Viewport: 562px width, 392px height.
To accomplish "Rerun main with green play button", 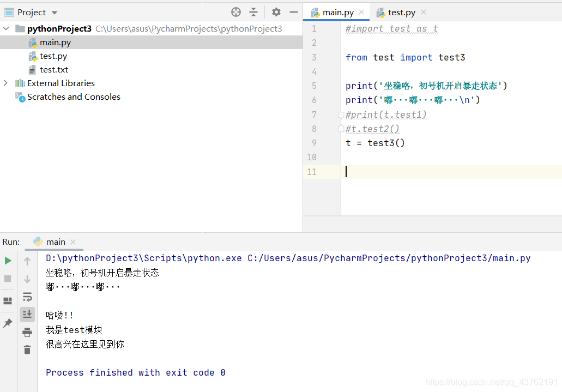I will (x=8, y=261).
